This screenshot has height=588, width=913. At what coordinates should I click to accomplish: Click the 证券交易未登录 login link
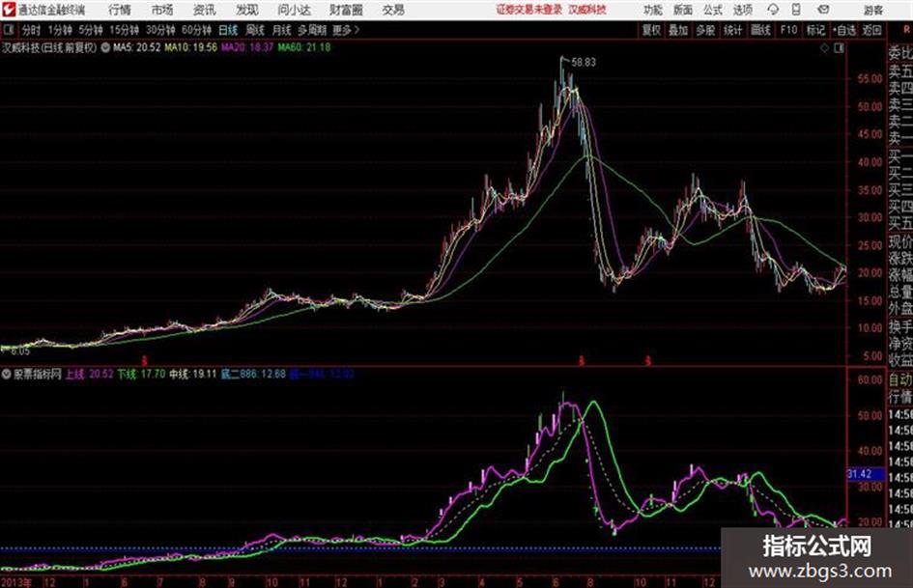[x=528, y=10]
